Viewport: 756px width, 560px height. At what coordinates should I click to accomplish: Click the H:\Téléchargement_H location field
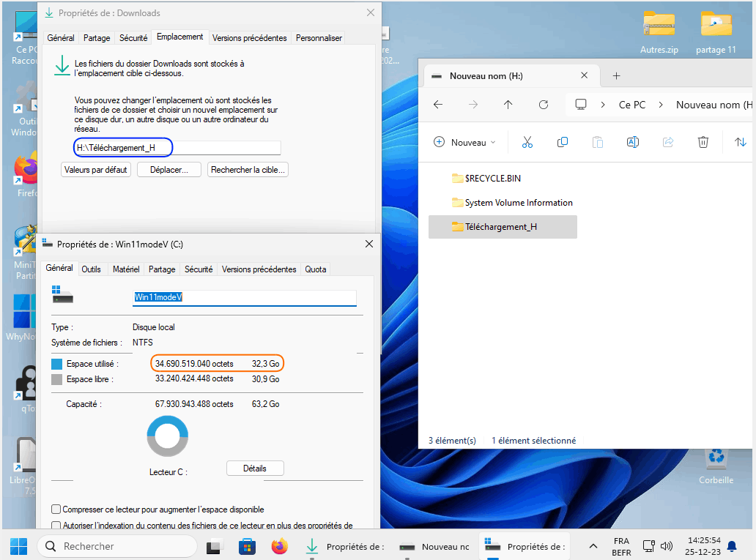point(177,147)
